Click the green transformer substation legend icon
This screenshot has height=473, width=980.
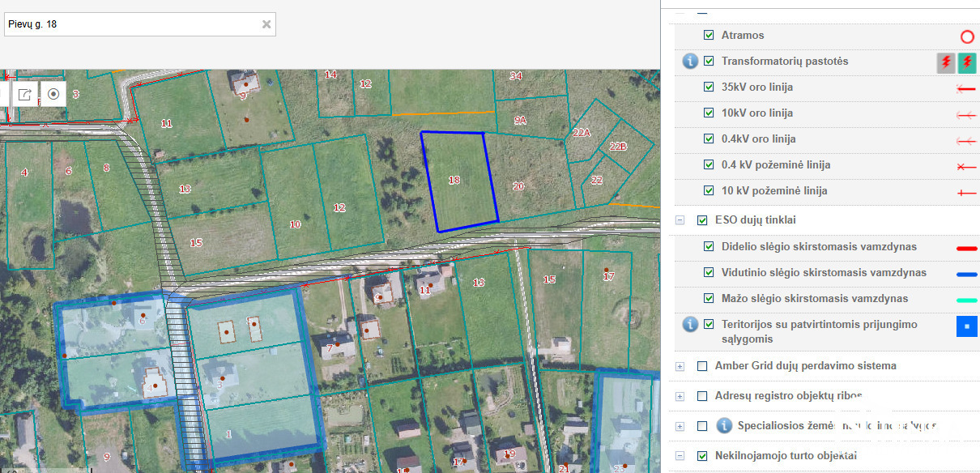(967, 62)
